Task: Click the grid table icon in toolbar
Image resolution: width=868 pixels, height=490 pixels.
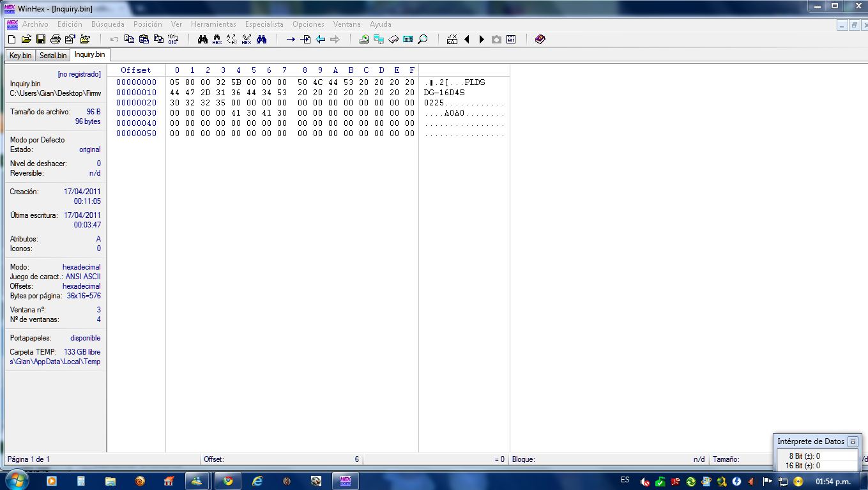Action: coord(511,40)
